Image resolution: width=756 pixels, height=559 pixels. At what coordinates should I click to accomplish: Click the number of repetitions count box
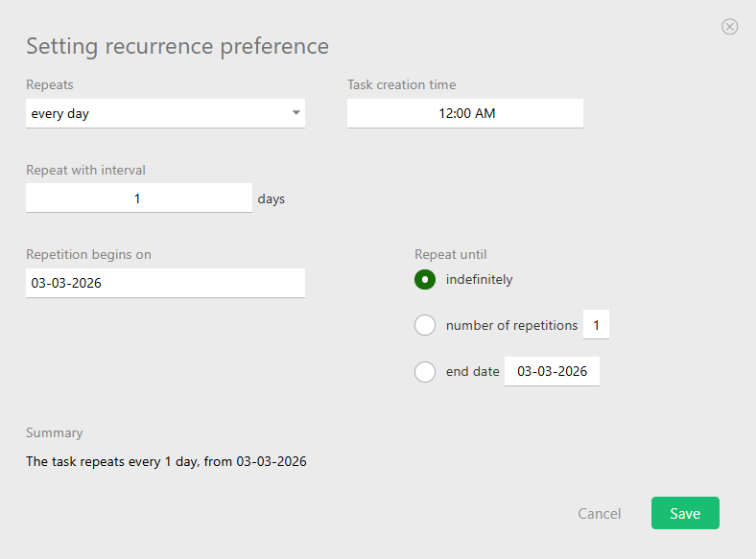pos(596,325)
